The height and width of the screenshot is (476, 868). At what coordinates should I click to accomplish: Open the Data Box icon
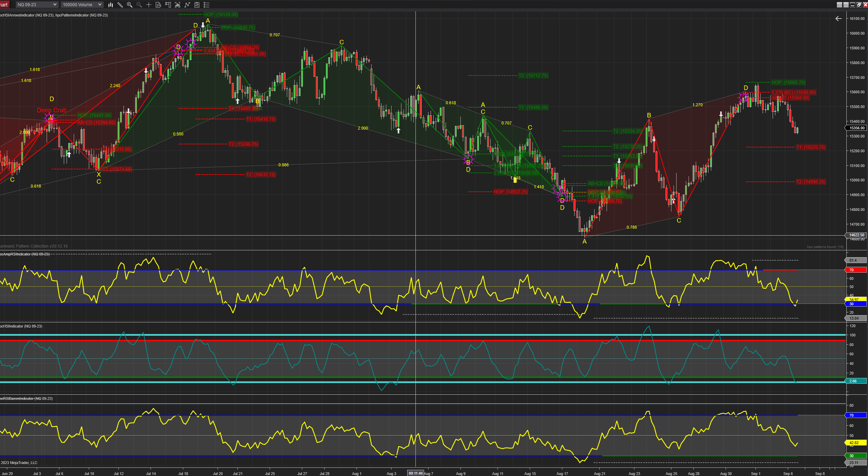(x=159, y=5)
